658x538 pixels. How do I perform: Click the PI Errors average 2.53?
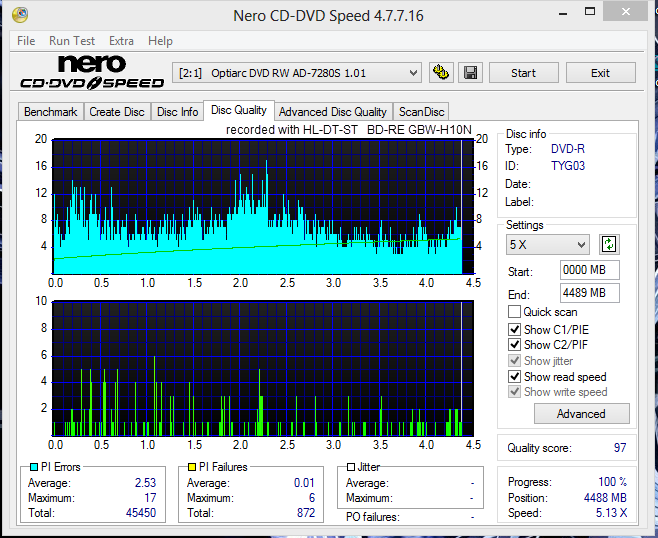145,483
